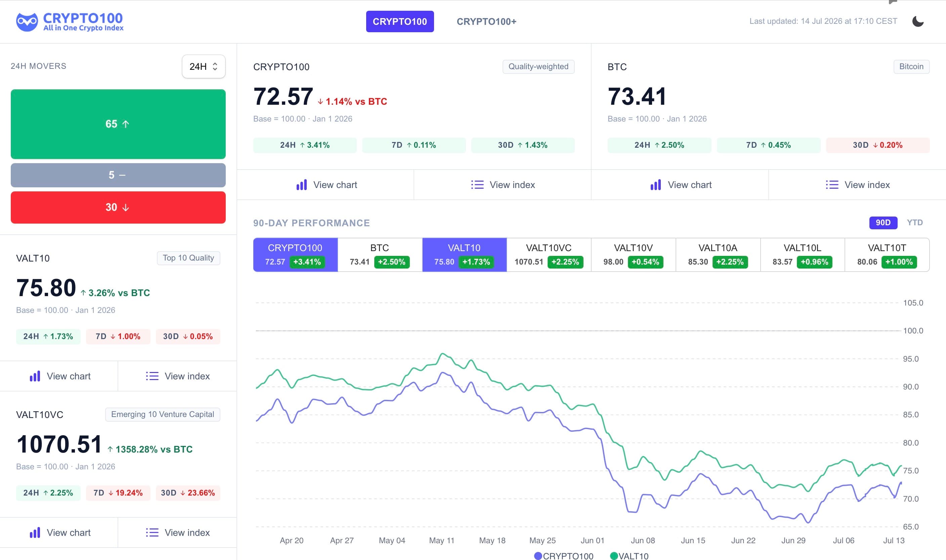The image size is (946, 560).
Task: Click the Top 10 Quality badge
Action: pyautogui.click(x=188, y=258)
